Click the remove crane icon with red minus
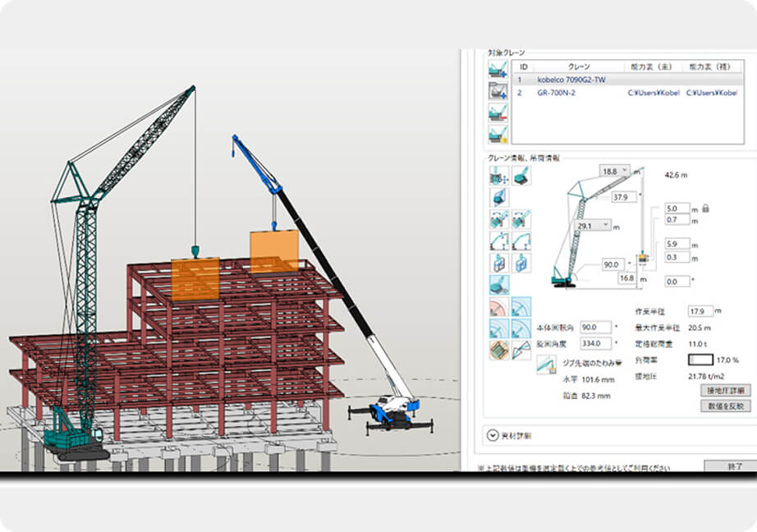Image resolution: width=757 pixels, height=532 pixels. pyautogui.click(x=498, y=112)
